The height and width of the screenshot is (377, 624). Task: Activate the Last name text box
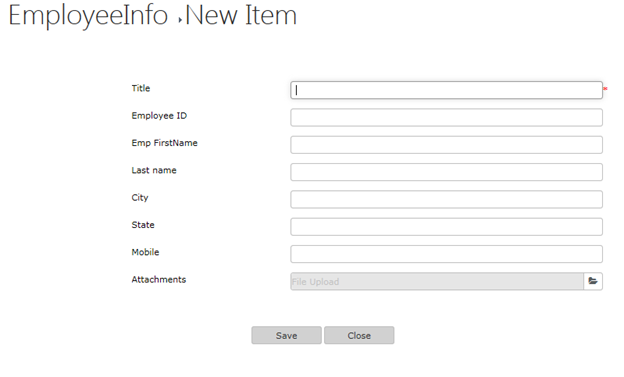point(447,172)
